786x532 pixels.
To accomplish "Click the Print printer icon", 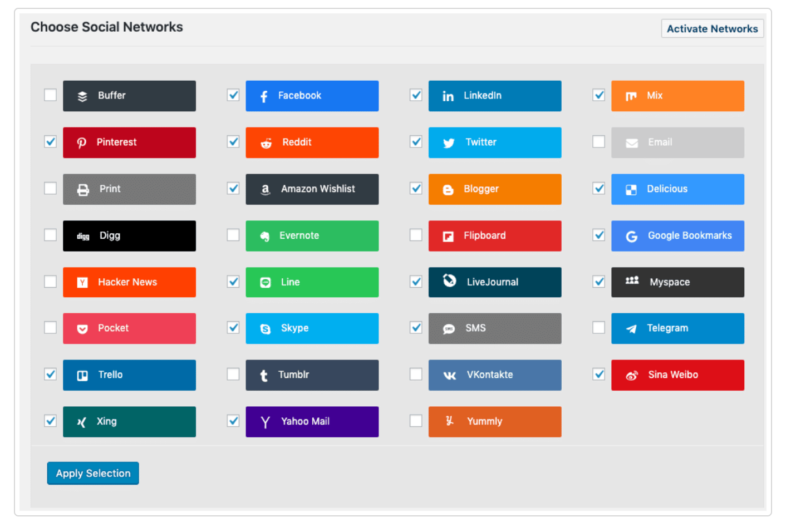I will (83, 190).
